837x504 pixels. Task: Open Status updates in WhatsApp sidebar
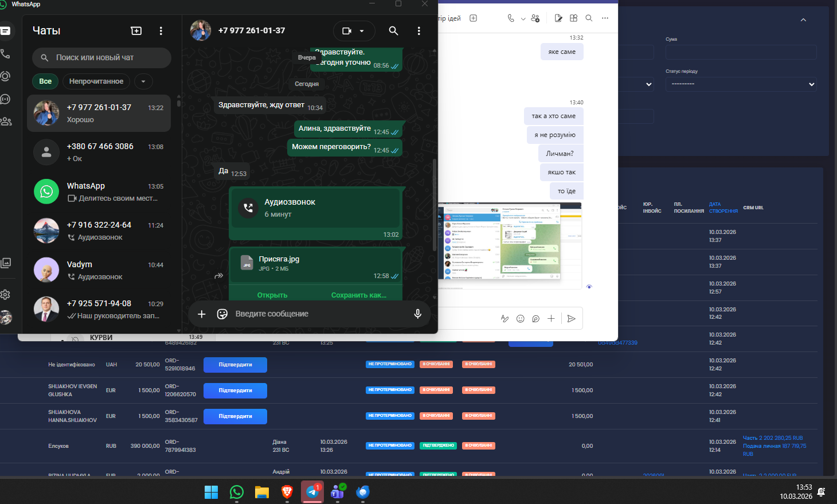pyautogui.click(x=6, y=76)
